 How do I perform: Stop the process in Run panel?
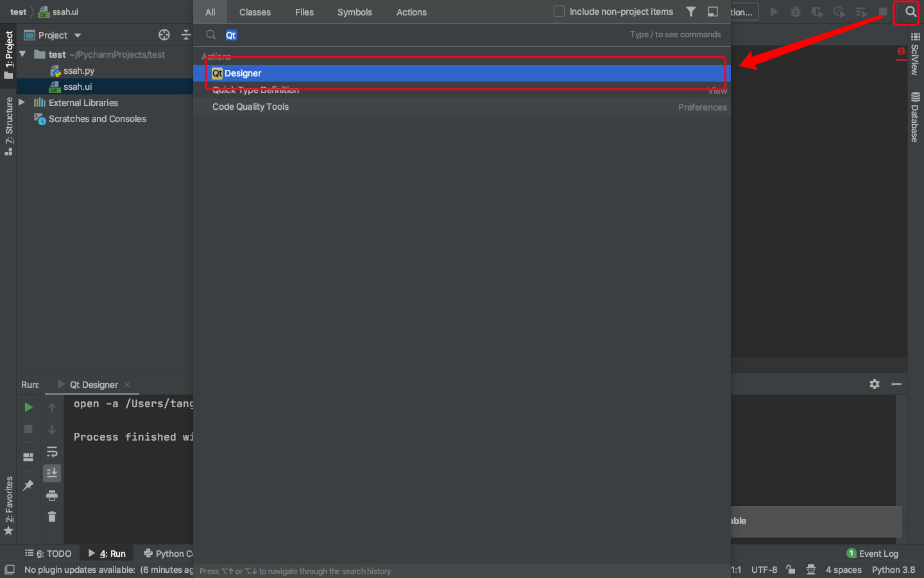(28, 429)
